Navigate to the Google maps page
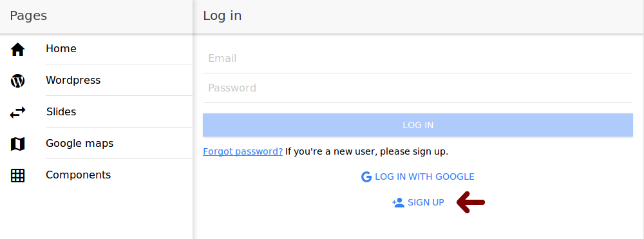644x239 pixels. pyautogui.click(x=96, y=144)
